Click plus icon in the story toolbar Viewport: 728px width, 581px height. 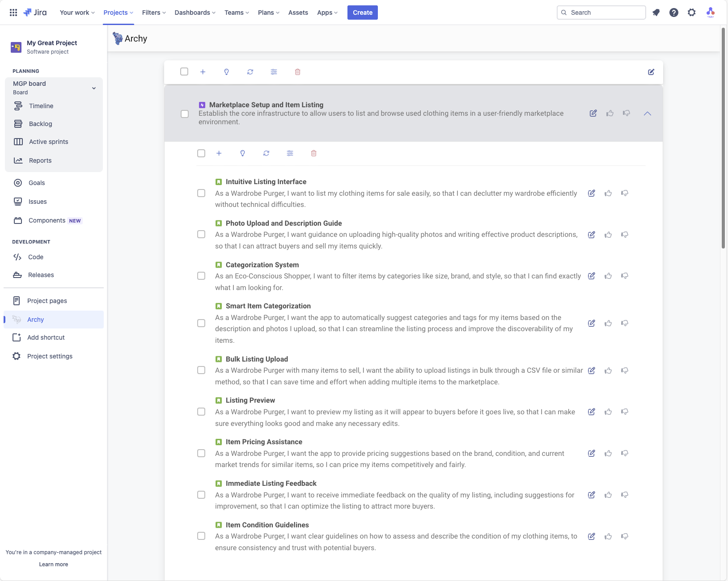click(219, 153)
